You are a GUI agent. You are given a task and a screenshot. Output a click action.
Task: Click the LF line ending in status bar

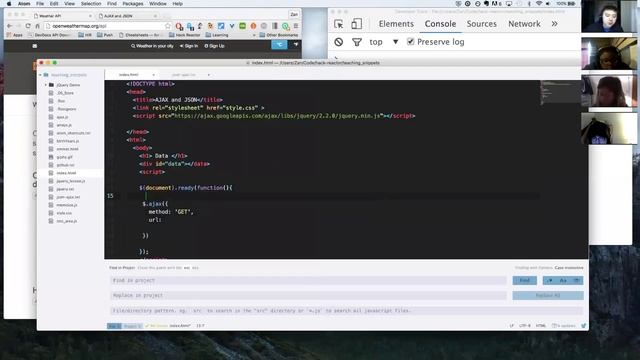coord(511,326)
